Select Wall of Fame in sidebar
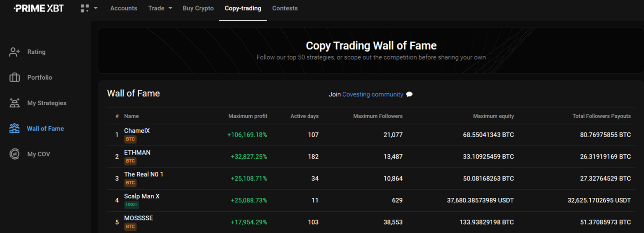Image resolution: width=644 pixels, height=233 pixels. [45, 129]
